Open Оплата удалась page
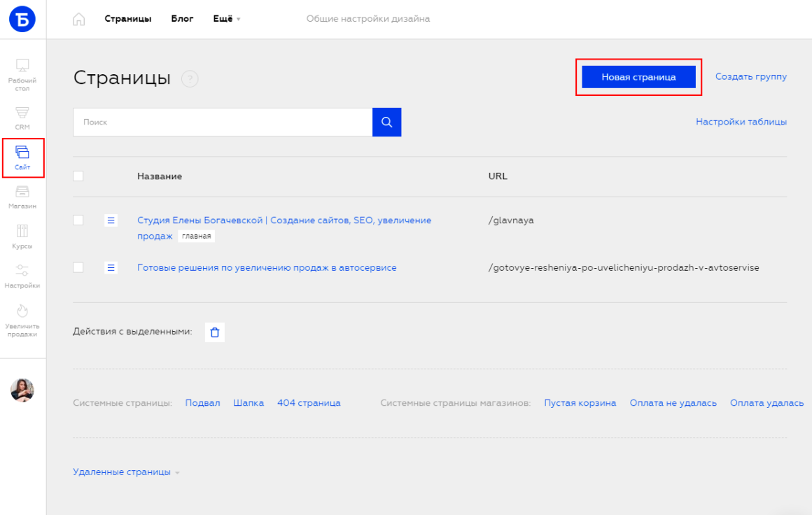The width and height of the screenshot is (812, 515). [x=767, y=402]
